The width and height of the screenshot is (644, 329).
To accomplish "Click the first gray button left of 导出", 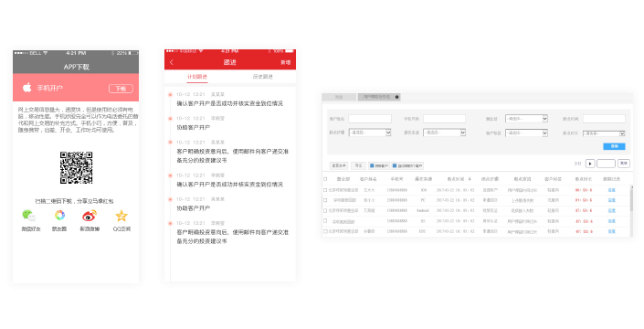I will 339,165.
